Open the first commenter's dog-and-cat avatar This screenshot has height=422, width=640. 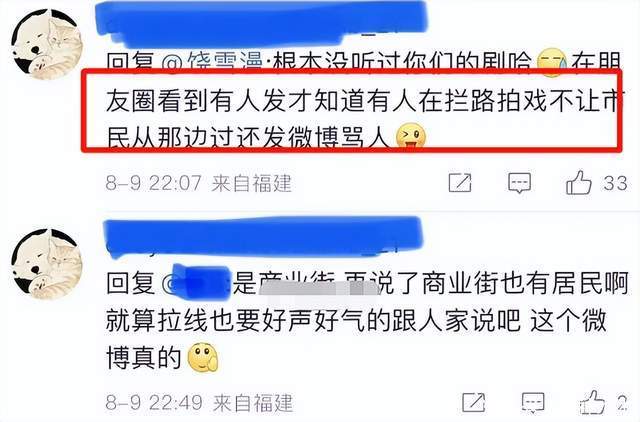pyautogui.click(x=47, y=44)
